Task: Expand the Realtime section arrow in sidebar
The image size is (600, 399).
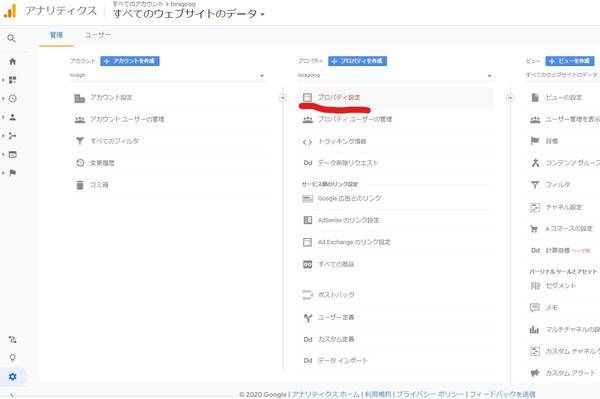Action: click(3, 99)
